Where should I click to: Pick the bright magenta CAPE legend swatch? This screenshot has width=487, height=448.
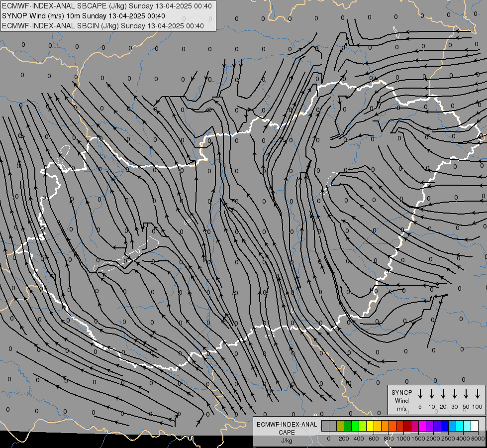(x=422, y=426)
